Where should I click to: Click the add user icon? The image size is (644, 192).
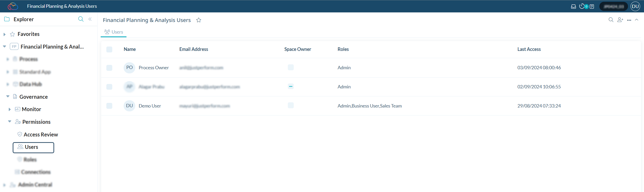[x=620, y=20]
